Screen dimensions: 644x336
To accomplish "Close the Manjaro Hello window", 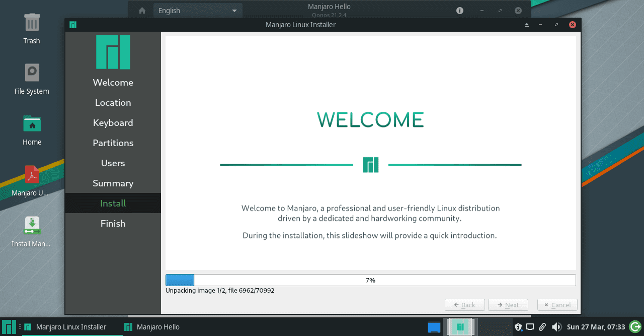I will point(518,11).
